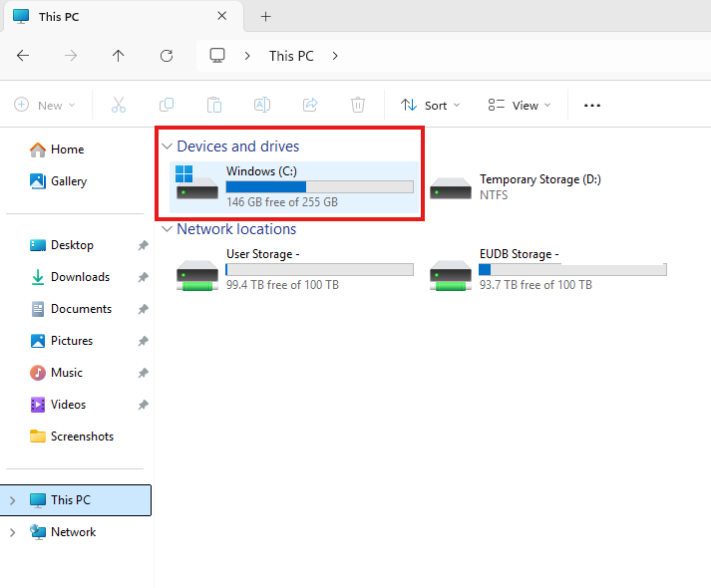Click the pin icon beside Pictures

click(144, 341)
